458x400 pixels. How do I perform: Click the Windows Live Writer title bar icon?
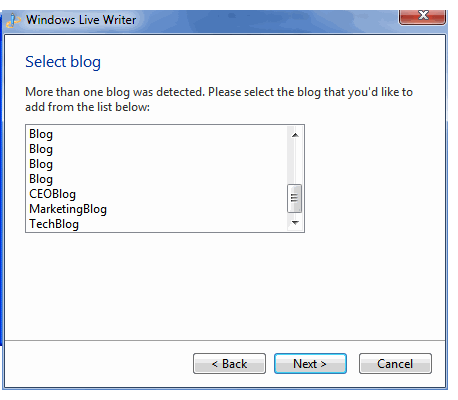13,20
